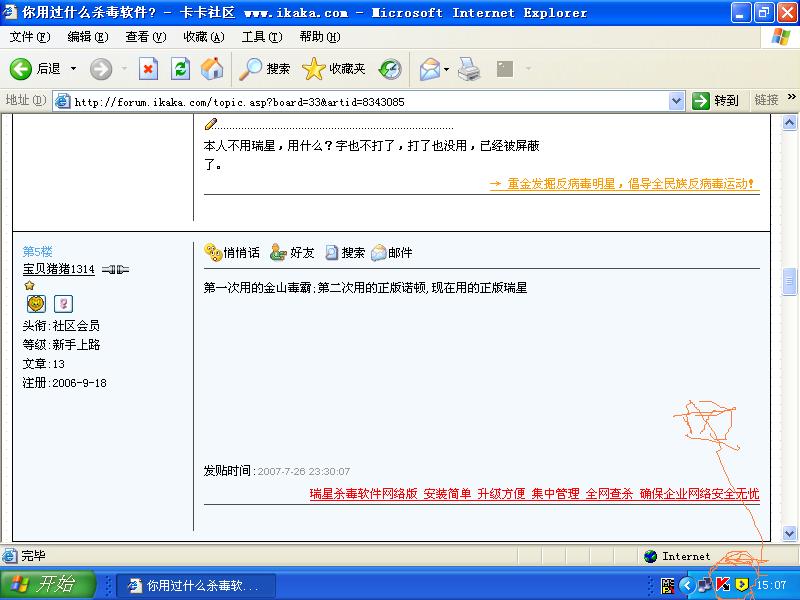This screenshot has width=800, height=600.
Task: Click the pencil edit icon above the post
Action: [x=210, y=123]
